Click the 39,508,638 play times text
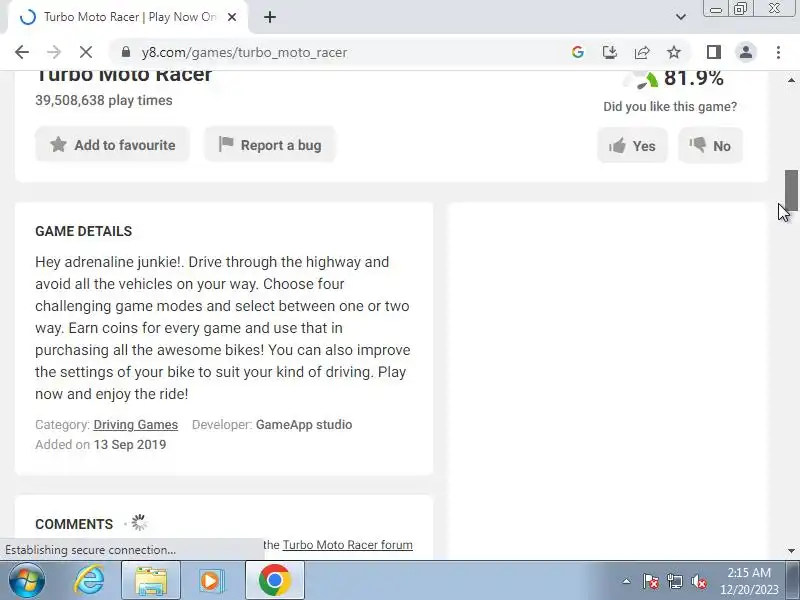This screenshot has width=800, height=600. [x=104, y=101]
